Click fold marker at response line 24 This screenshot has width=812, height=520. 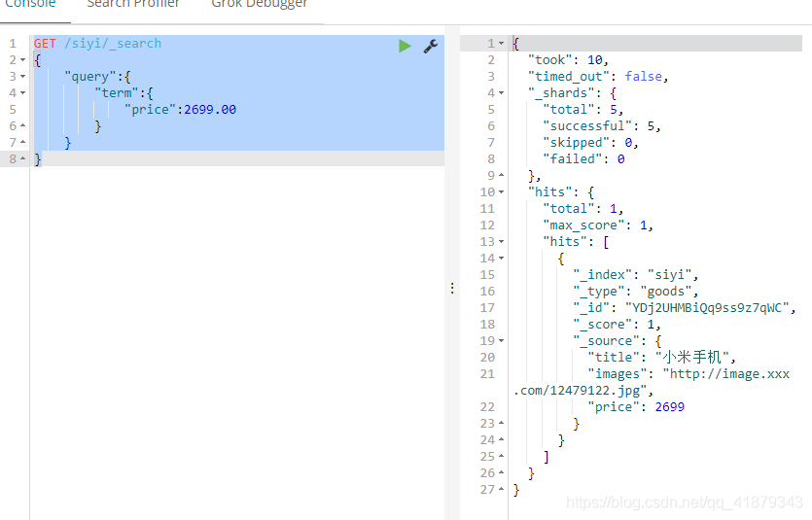(x=501, y=439)
